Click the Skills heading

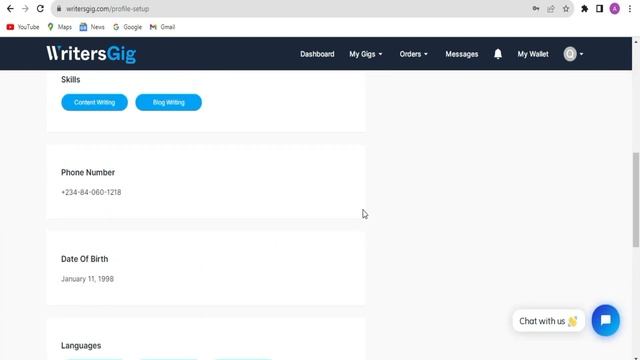pos(71,80)
